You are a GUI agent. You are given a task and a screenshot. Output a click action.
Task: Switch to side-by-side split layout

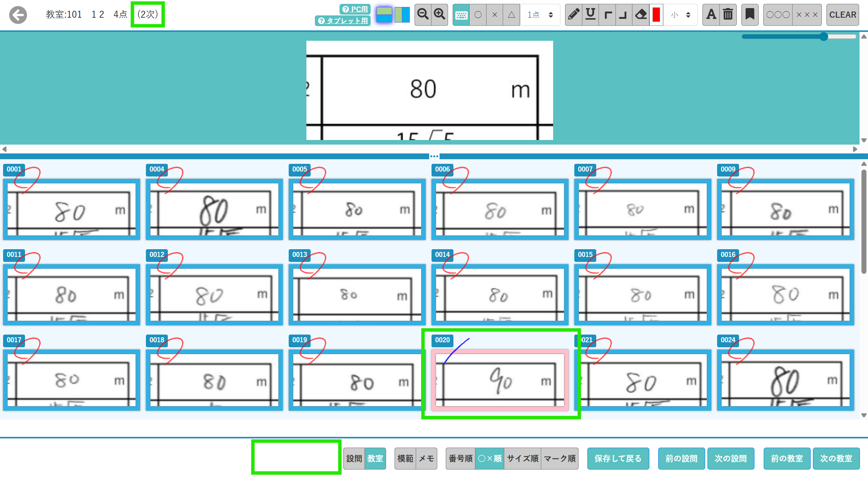pos(402,15)
